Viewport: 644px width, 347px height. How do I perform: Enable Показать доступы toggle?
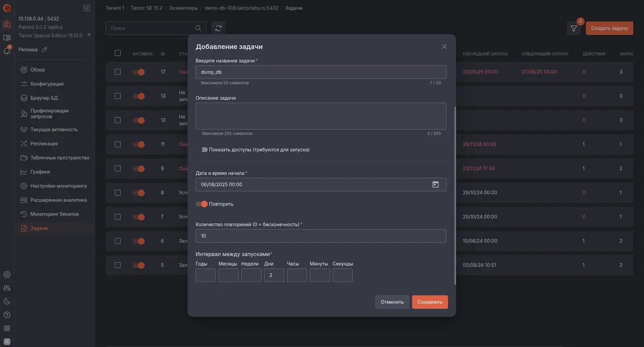[202, 148]
